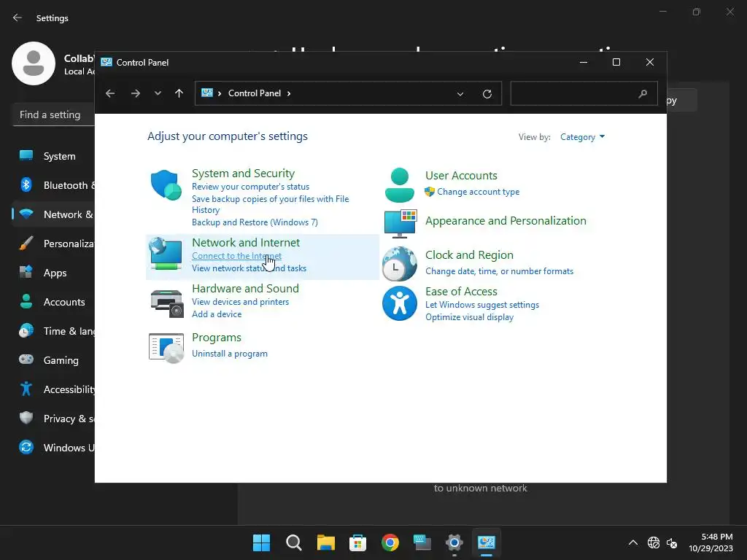Screen dimensions: 747x560
Task: Click the User Accounts person icon
Action: pyautogui.click(x=399, y=185)
